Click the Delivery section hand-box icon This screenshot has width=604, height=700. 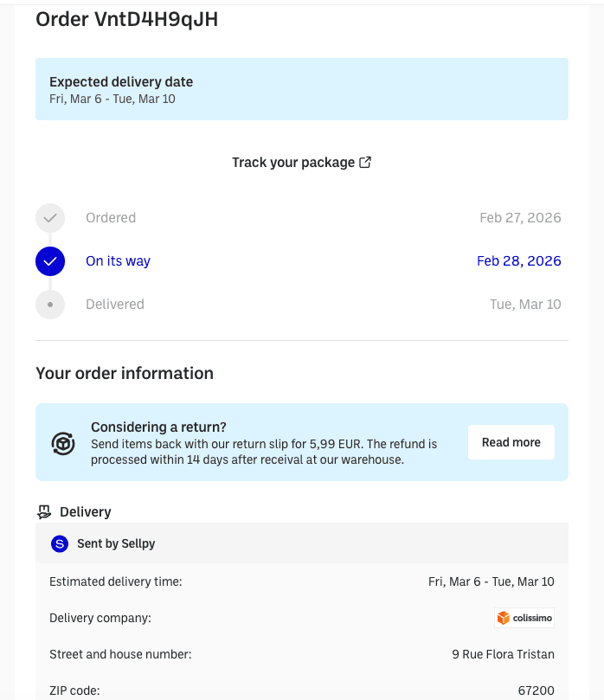pos(44,512)
